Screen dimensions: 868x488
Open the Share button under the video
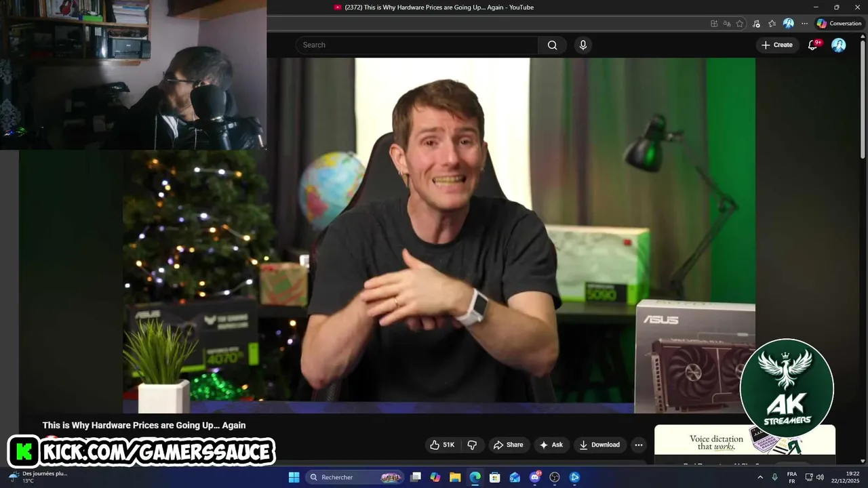pos(508,445)
